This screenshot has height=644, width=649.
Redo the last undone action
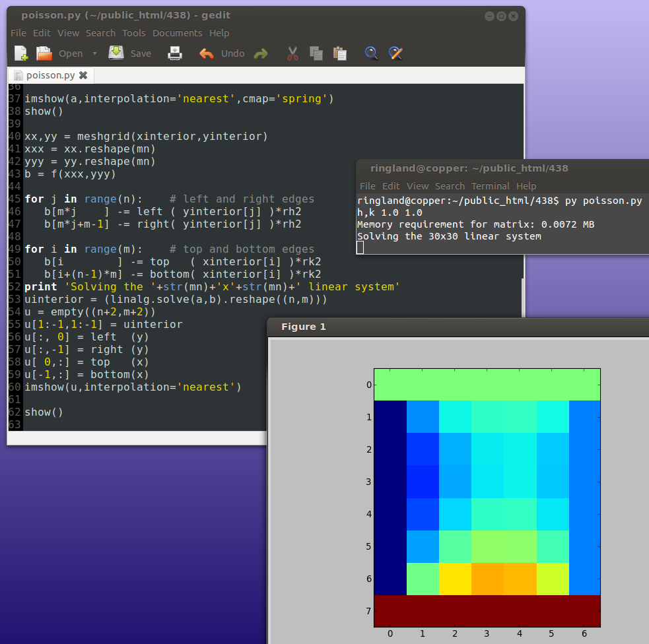[x=261, y=53]
